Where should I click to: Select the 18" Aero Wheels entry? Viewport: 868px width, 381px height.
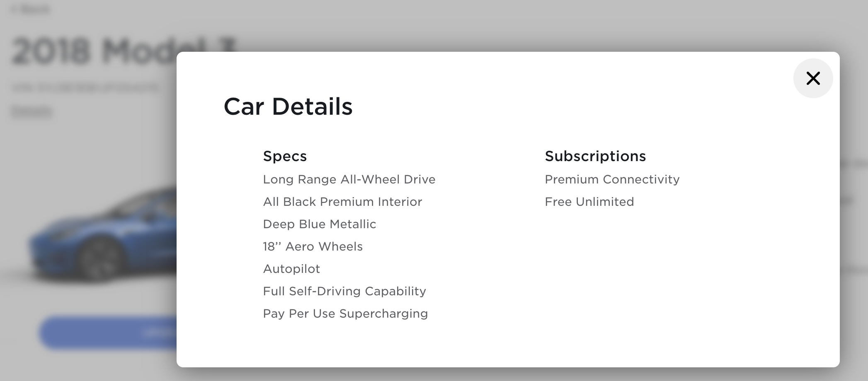313,246
